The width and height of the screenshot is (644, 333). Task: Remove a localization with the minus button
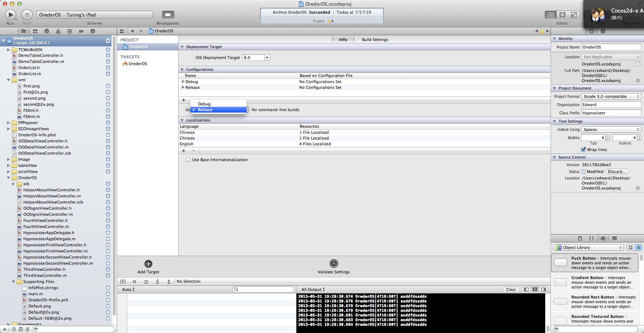click(x=194, y=151)
